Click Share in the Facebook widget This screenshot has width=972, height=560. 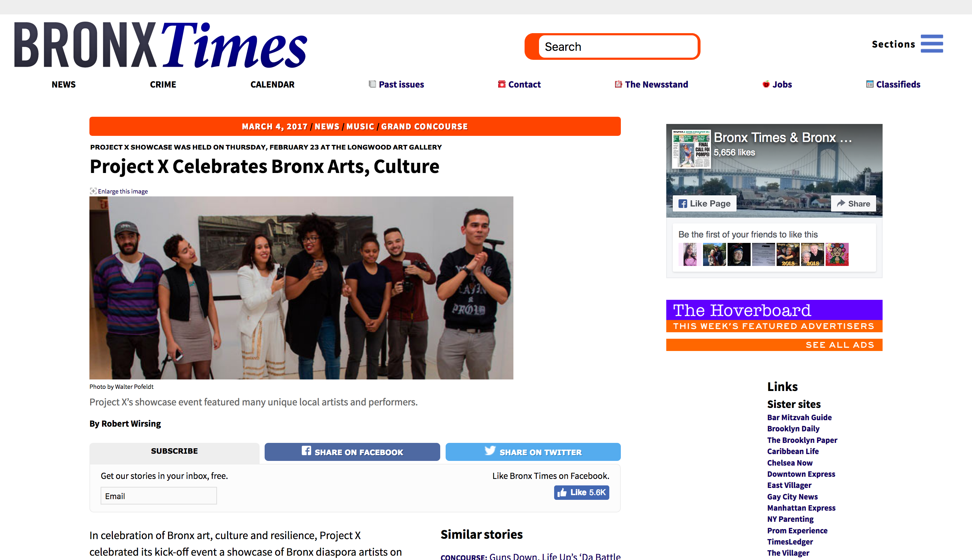pyautogui.click(x=853, y=204)
